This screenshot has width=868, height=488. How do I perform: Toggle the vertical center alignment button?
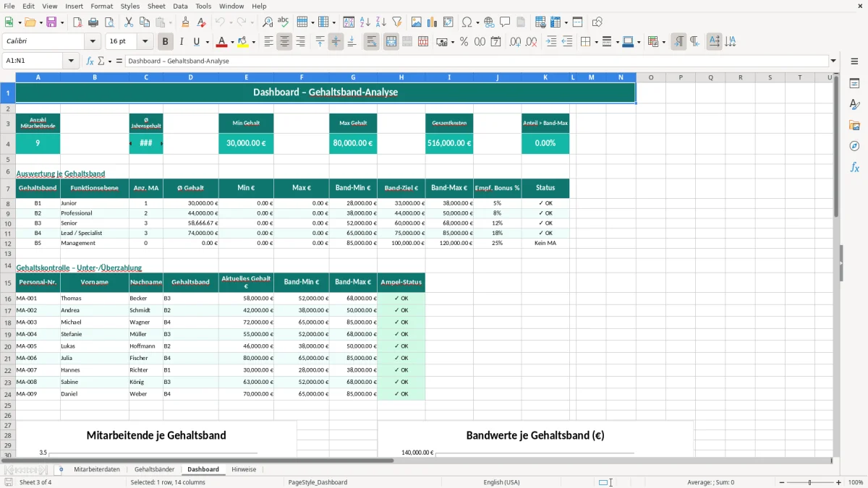(x=336, y=42)
